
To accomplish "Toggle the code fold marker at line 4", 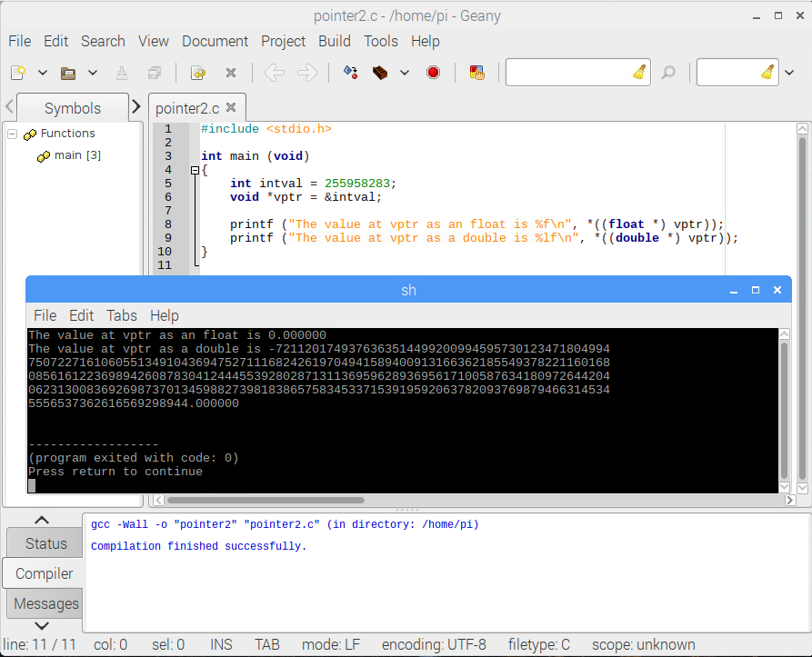I will coord(195,170).
